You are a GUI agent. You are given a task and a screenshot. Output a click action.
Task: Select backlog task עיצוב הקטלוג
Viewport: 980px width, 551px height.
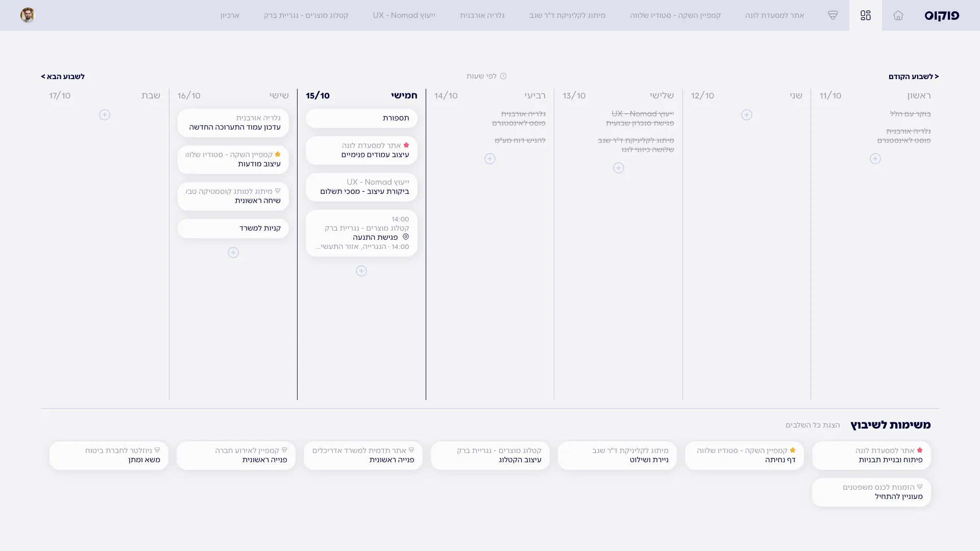pyautogui.click(x=490, y=456)
